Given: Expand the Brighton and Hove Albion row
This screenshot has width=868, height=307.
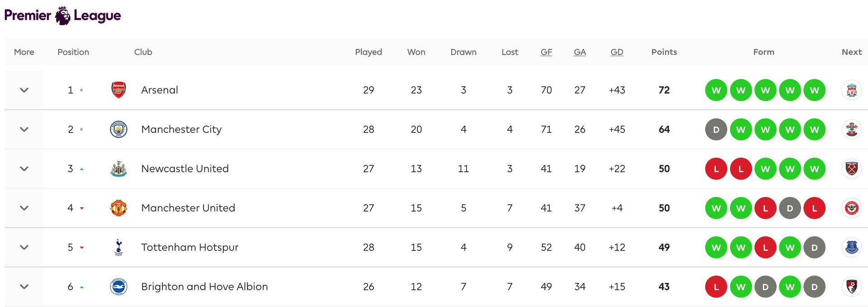Looking at the screenshot, I should pyautogui.click(x=24, y=287).
